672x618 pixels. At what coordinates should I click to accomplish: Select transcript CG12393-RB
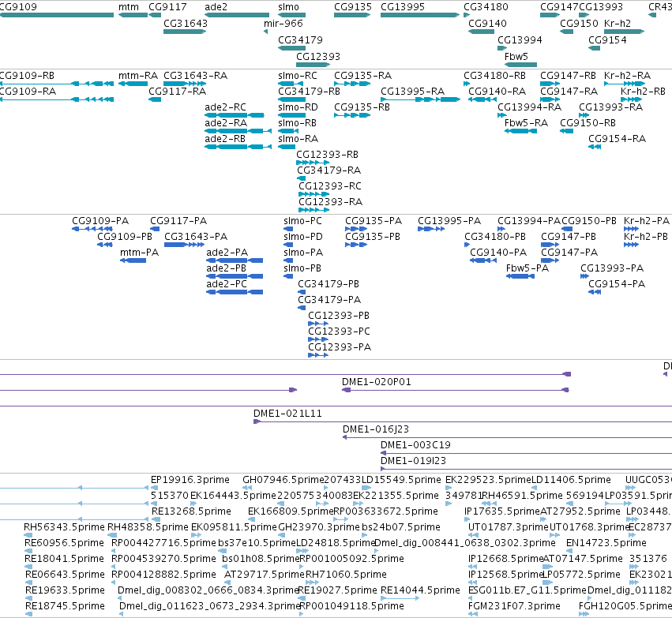[313, 163]
